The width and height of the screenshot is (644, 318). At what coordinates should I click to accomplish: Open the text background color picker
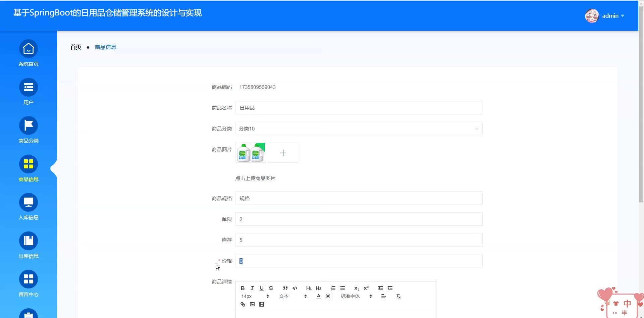pyautogui.click(x=328, y=296)
